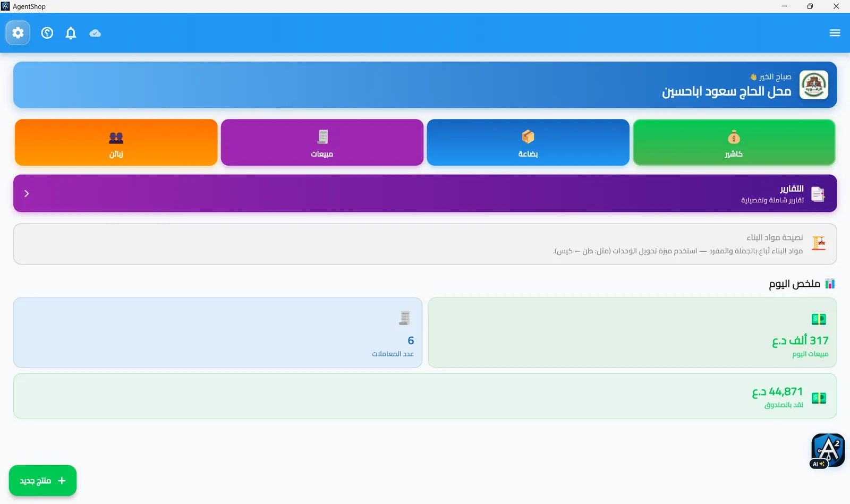Click the reports document icon
This screenshot has width=850, height=504.
[818, 194]
